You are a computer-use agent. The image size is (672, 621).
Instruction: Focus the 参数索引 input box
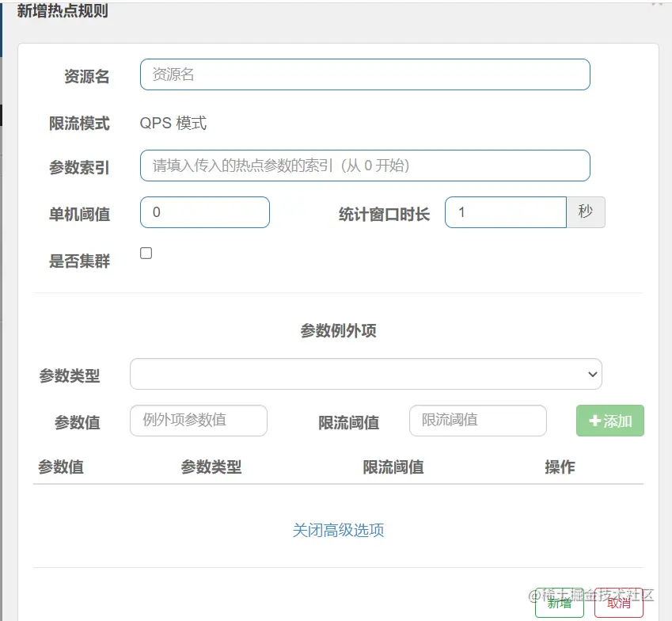click(365, 166)
